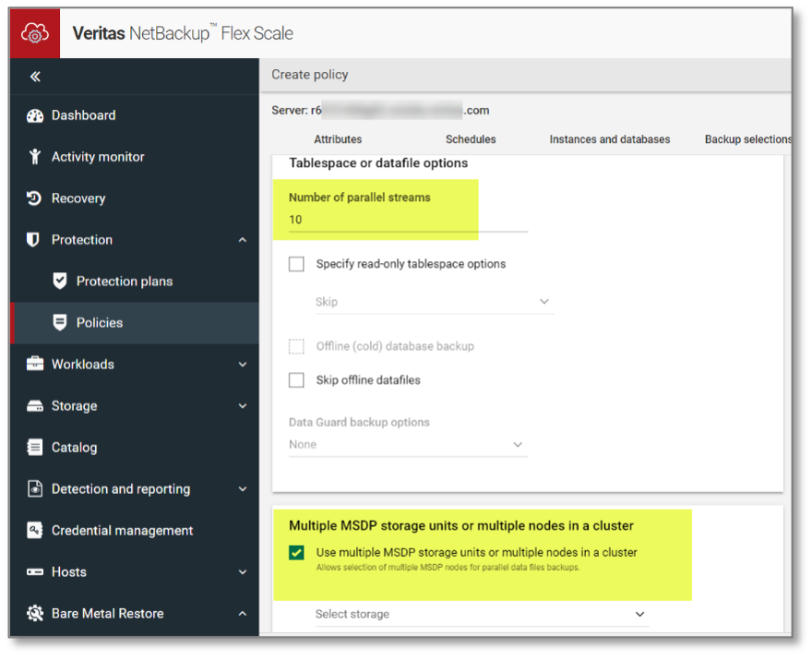The width and height of the screenshot is (812, 660).
Task: Click the Activity monitor person icon
Action: [x=35, y=157]
